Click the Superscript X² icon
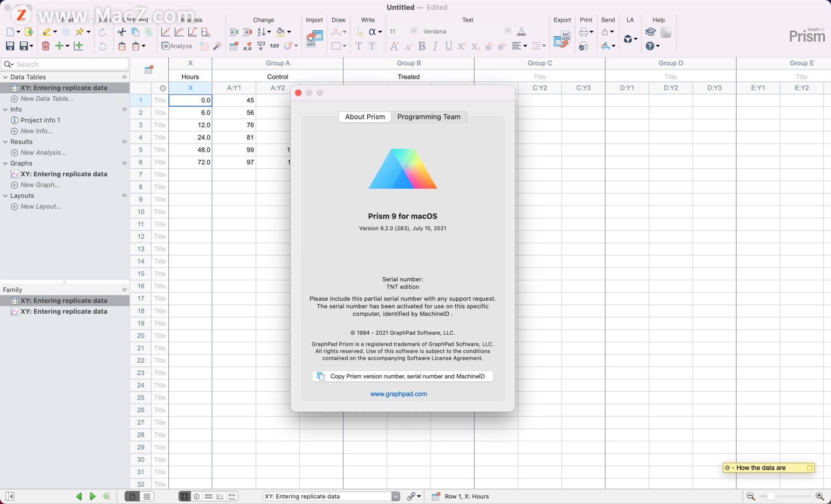The image size is (831, 504). 462,46
